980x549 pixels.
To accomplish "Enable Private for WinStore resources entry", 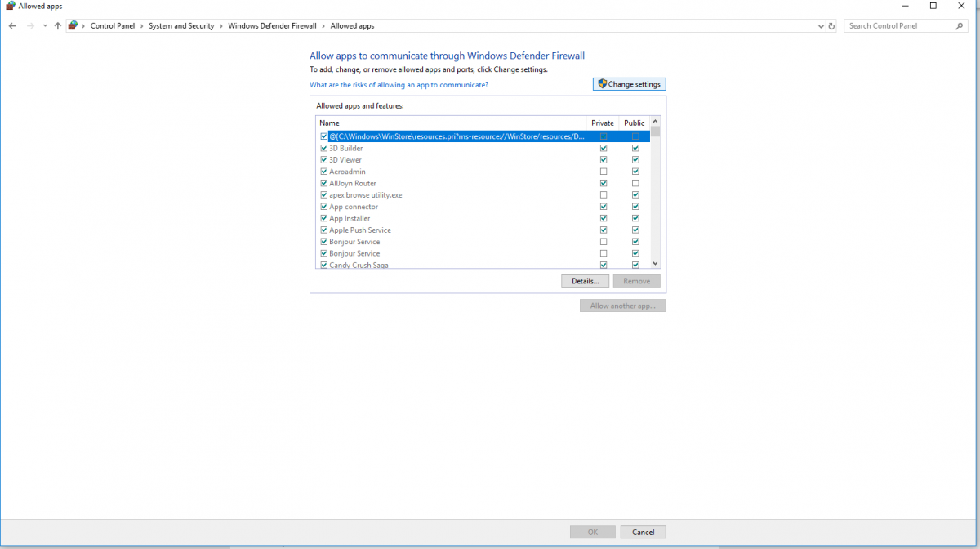I will click(x=604, y=136).
